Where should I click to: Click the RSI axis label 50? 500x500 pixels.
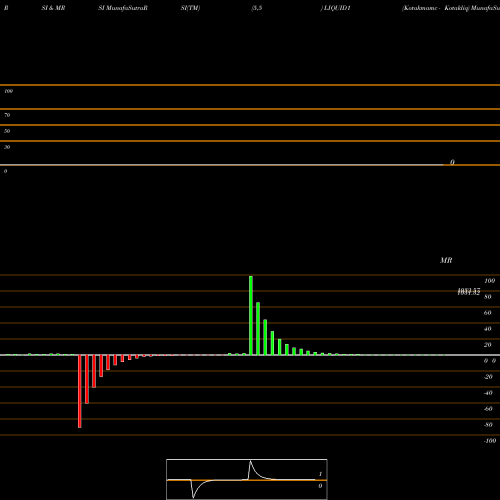coord(7,131)
